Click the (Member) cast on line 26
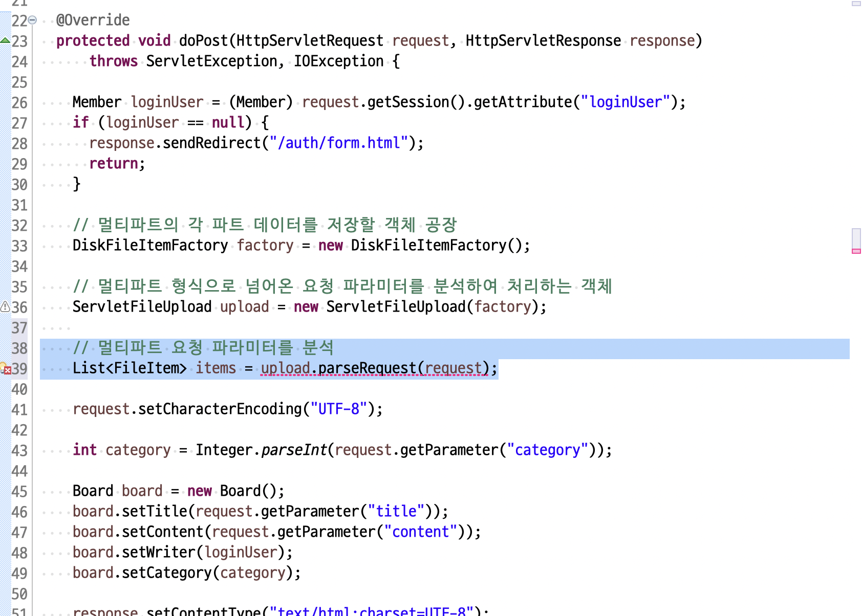The width and height of the screenshot is (862, 616). coord(261,102)
